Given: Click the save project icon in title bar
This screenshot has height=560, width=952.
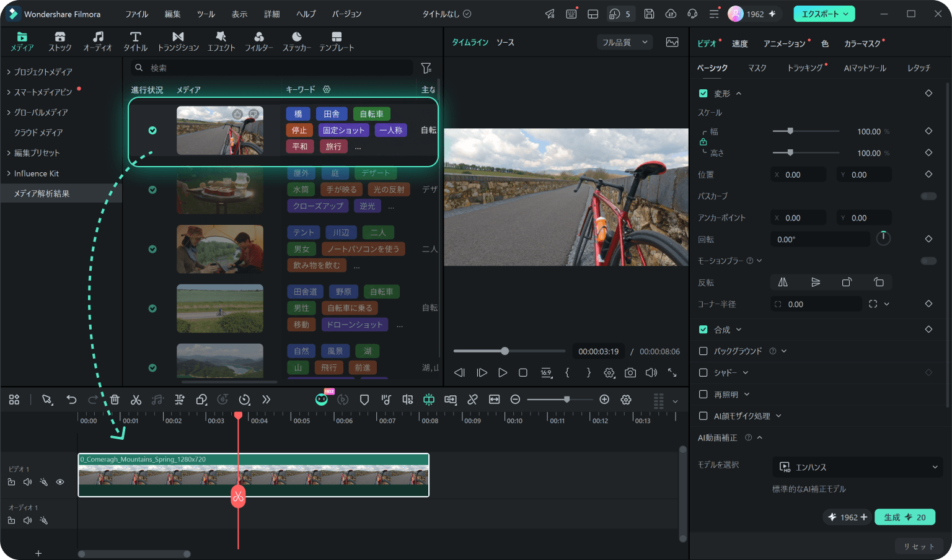Looking at the screenshot, I should (x=649, y=14).
